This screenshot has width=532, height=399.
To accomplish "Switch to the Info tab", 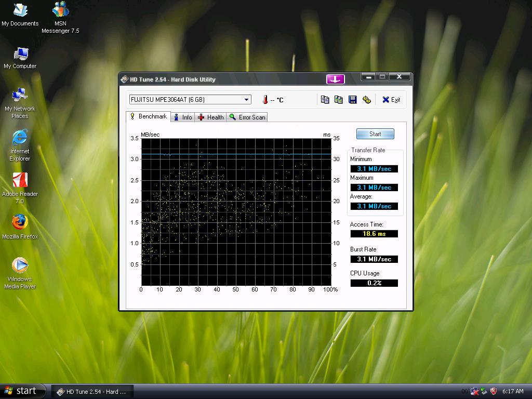I will 183,117.
